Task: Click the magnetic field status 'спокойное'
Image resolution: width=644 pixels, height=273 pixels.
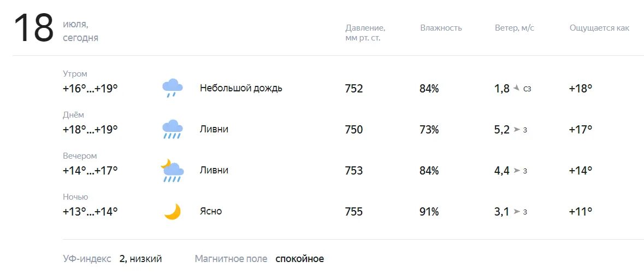Action: coord(299,259)
